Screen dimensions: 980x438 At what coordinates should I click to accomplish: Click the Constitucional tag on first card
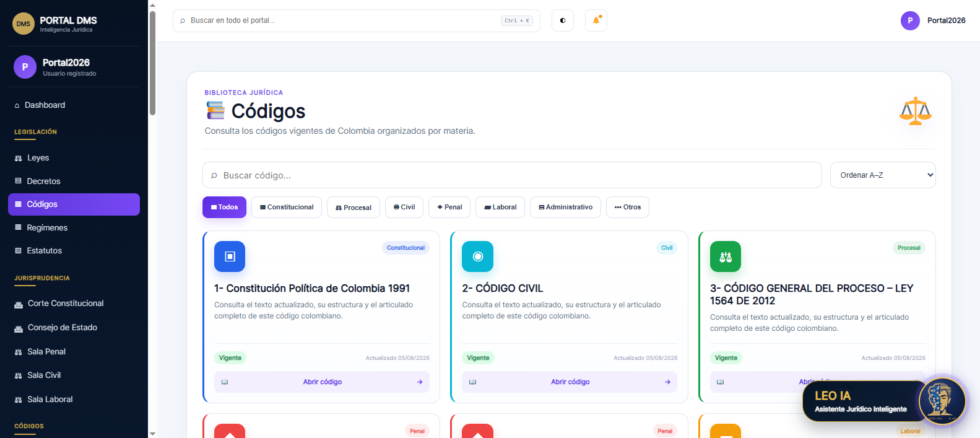pos(405,248)
